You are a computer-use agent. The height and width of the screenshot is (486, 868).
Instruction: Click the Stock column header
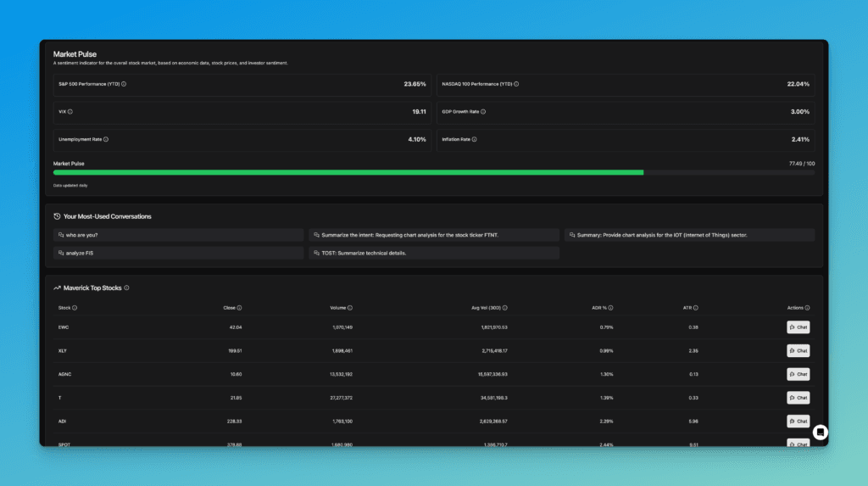[x=64, y=308]
